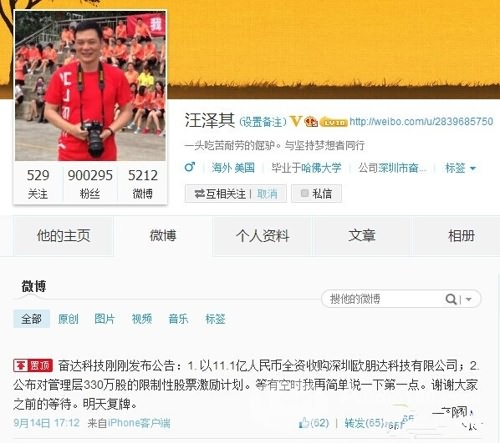500x443 pixels.
Task: Select the 文章 tab
Action: pyautogui.click(x=362, y=236)
